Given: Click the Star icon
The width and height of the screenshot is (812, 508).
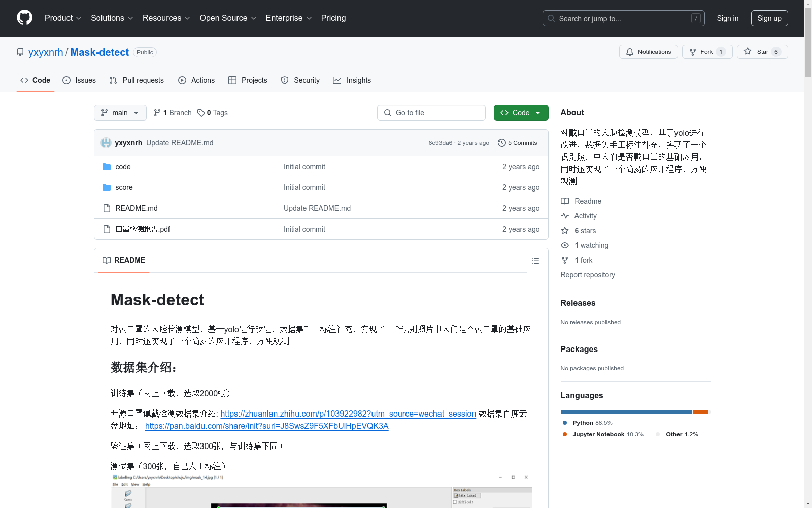Looking at the screenshot, I should tap(748, 51).
